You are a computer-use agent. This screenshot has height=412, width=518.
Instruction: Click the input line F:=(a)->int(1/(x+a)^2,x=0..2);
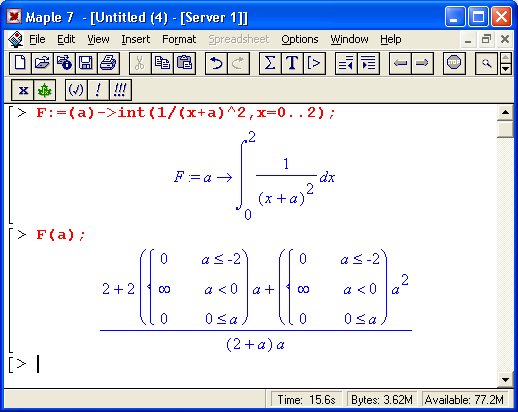click(186, 113)
